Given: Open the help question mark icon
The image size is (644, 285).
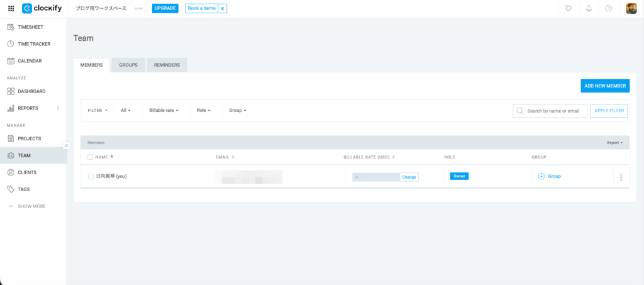Looking at the screenshot, I should coord(608,9).
